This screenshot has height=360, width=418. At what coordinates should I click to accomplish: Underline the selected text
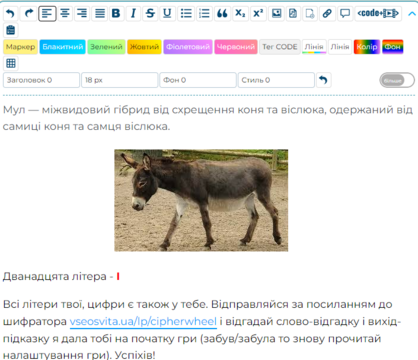click(x=167, y=14)
